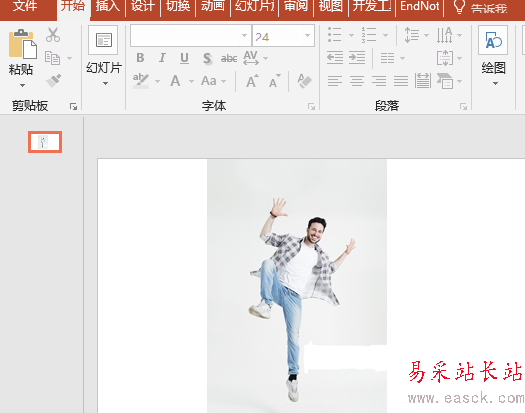Expand the font name dropdown arrow
The height and width of the screenshot is (413, 525).
coord(244,36)
